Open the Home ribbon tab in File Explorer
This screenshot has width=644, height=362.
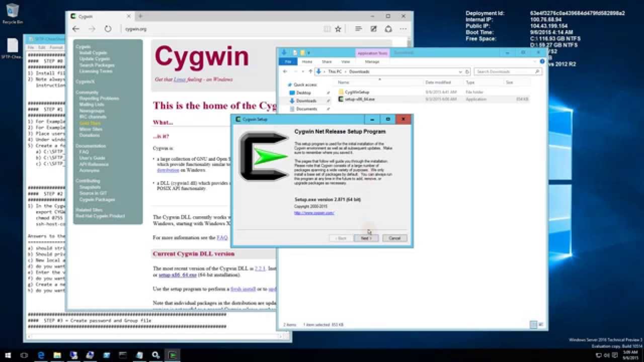(x=307, y=61)
